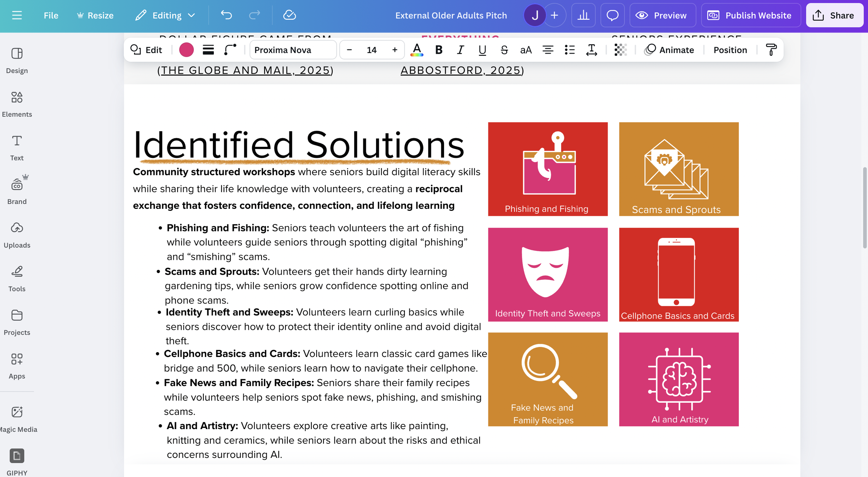This screenshot has width=868, height=477.
Task: Open the comments speech bubble icon
Action: tap(612, 15)
